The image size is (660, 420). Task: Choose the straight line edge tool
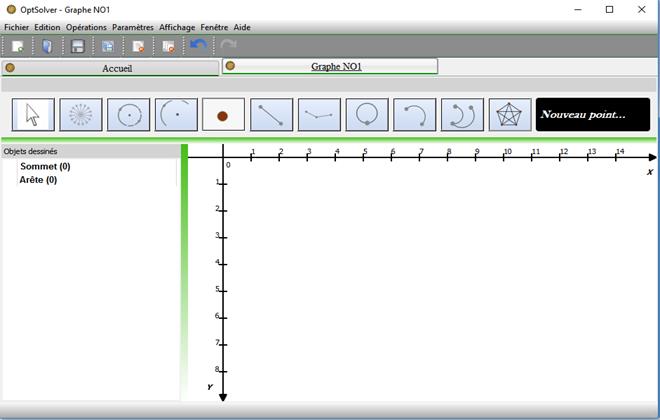(x=271, y=114)
